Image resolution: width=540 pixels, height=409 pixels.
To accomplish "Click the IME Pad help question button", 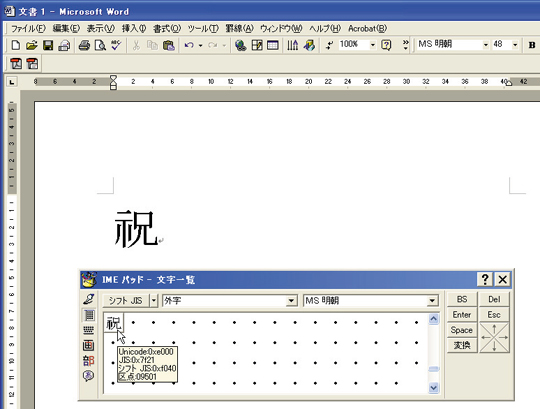I will pyautogui.click(x=485, y=279).
